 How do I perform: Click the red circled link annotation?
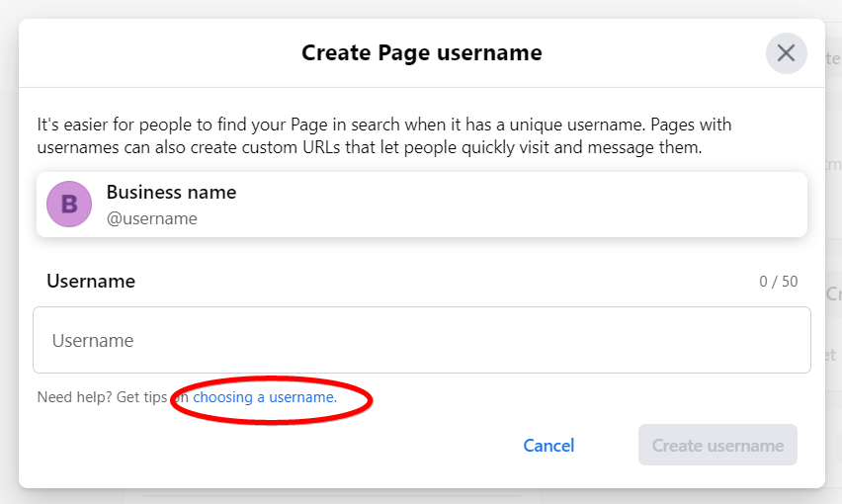point(271,400)
